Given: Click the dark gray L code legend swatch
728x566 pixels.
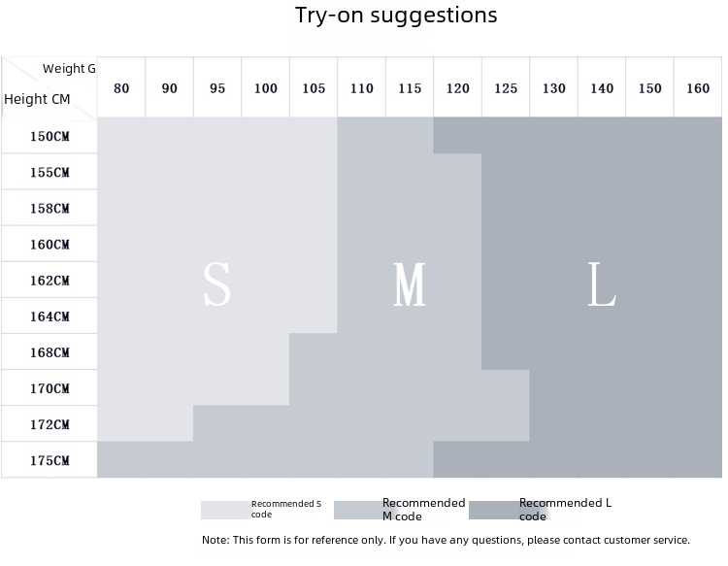Looking at the screenshot, I should coord(493,510).
